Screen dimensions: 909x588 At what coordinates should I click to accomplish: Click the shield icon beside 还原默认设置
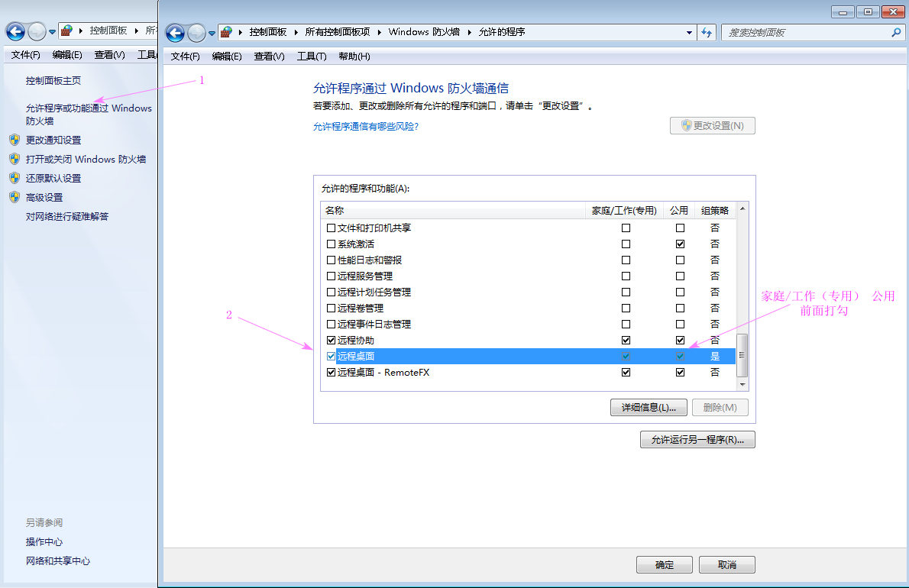point(15,177)
